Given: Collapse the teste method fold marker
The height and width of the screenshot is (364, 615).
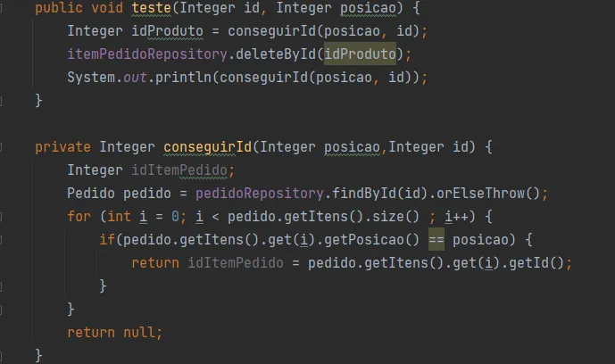Looking at the screenshot, I should (x=4, y=7).
